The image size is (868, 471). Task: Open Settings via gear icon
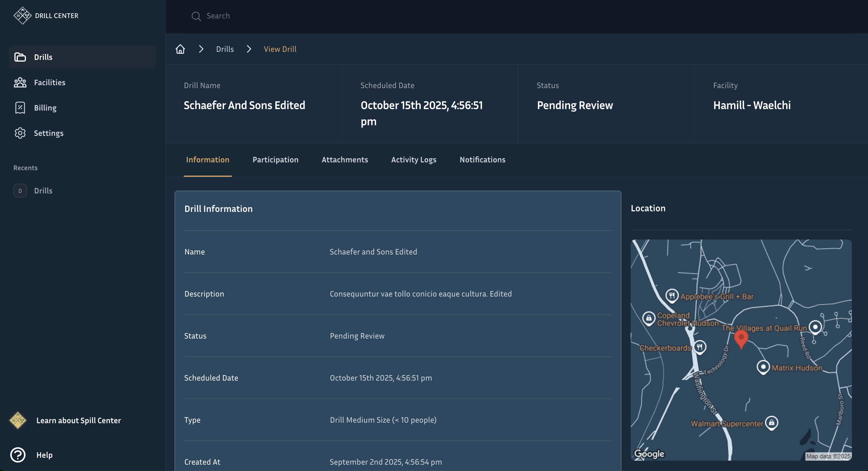coord(20,133)
